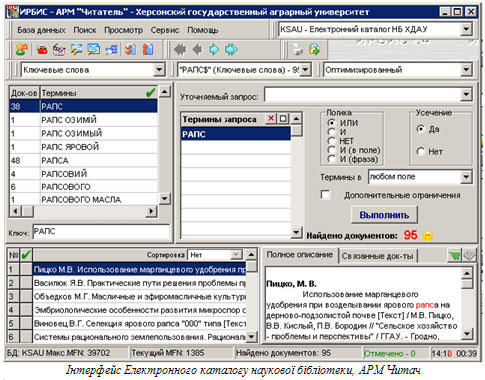Open Просмотр menu

(123, 30)
